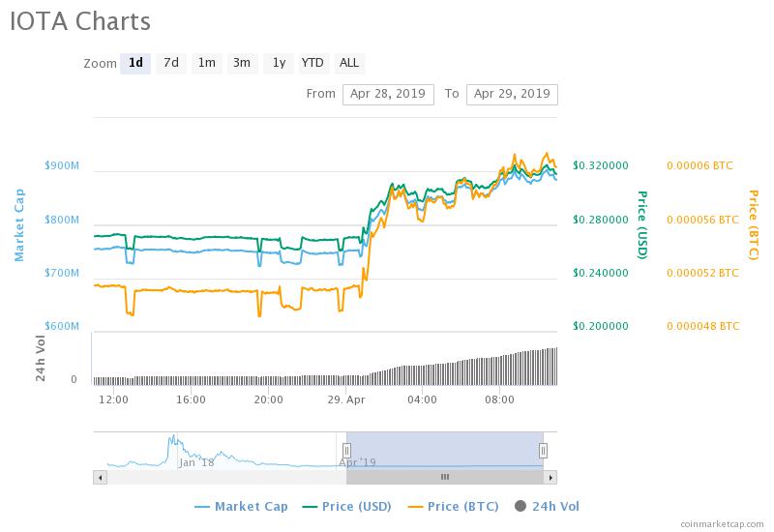Click the 20:00 time axis label

click(x=268, y=399)
